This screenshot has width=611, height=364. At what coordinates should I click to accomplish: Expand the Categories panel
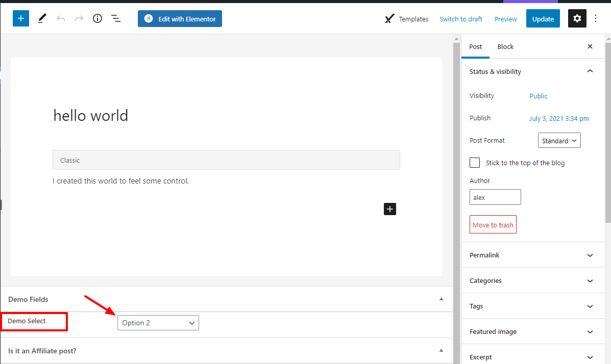coord(532,281)
